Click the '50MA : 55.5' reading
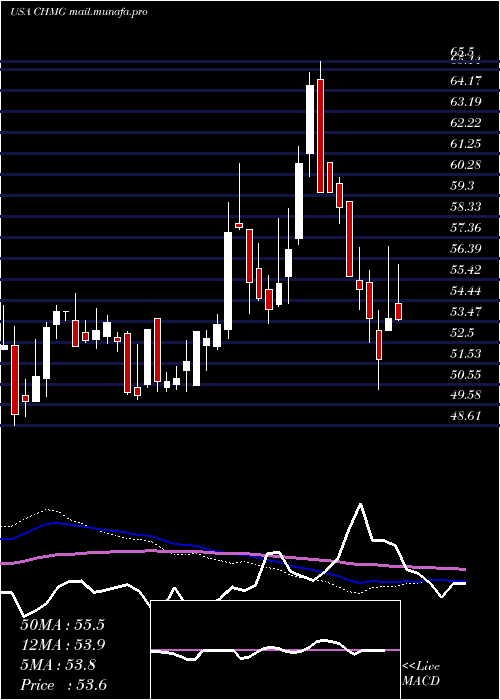Screen dimensions: 500x700 tap(62, 625)
